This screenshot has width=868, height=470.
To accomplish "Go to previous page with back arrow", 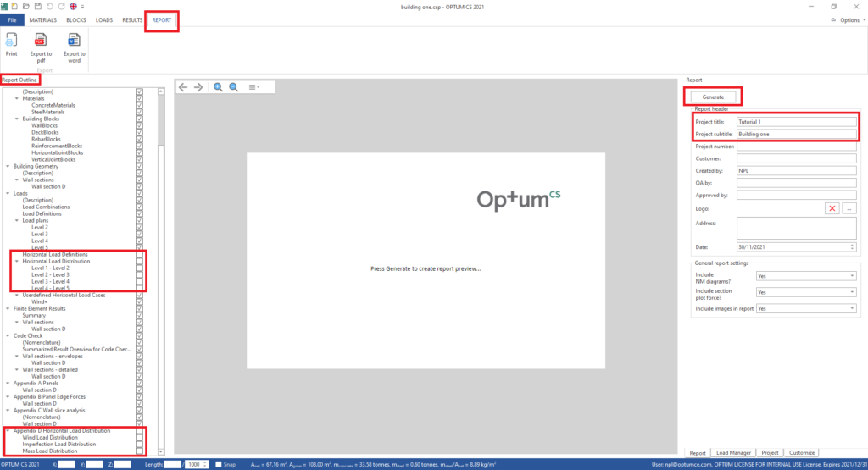I will [183, 87].
